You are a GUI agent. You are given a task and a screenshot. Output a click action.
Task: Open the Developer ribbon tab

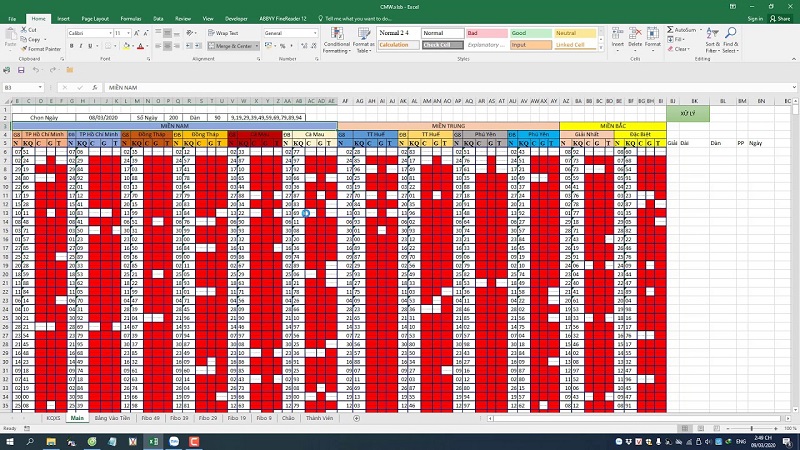coord(236,19)
